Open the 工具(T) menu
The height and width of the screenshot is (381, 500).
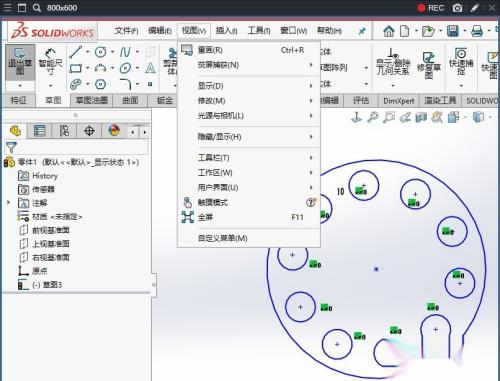[x=259, y=31]
